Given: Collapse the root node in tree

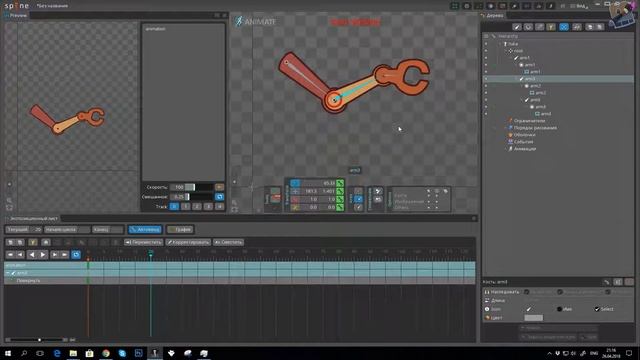Looking at the screenshot, I should tap(506, 51).
